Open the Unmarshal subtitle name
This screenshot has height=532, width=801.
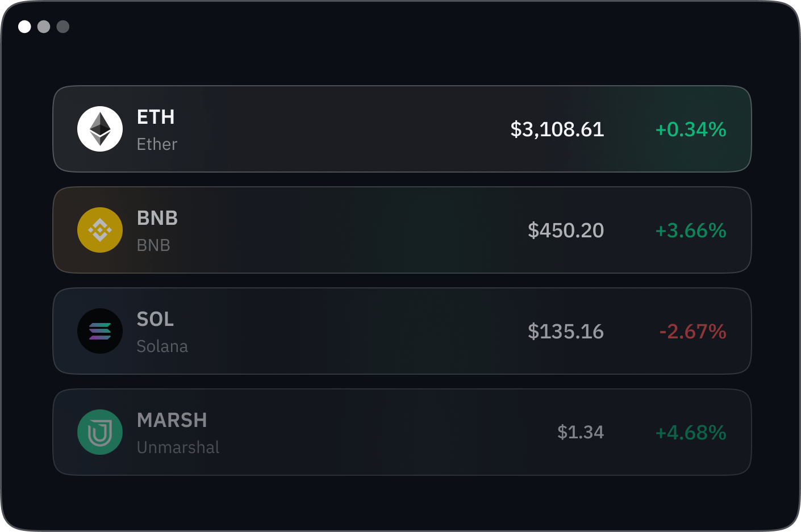pos(178,447)
